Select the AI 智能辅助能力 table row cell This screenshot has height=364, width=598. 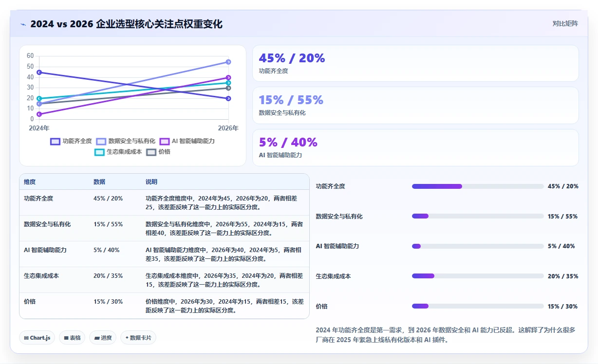(x=45, y=250)
